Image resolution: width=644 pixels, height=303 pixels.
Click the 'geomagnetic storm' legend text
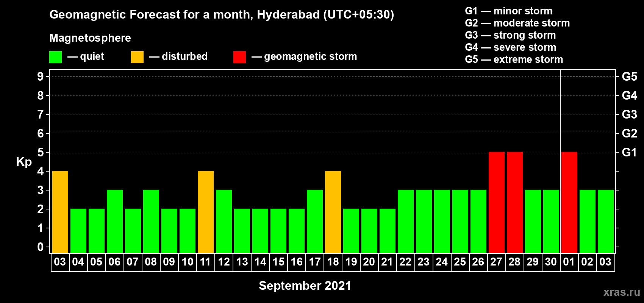coord(310,56)
